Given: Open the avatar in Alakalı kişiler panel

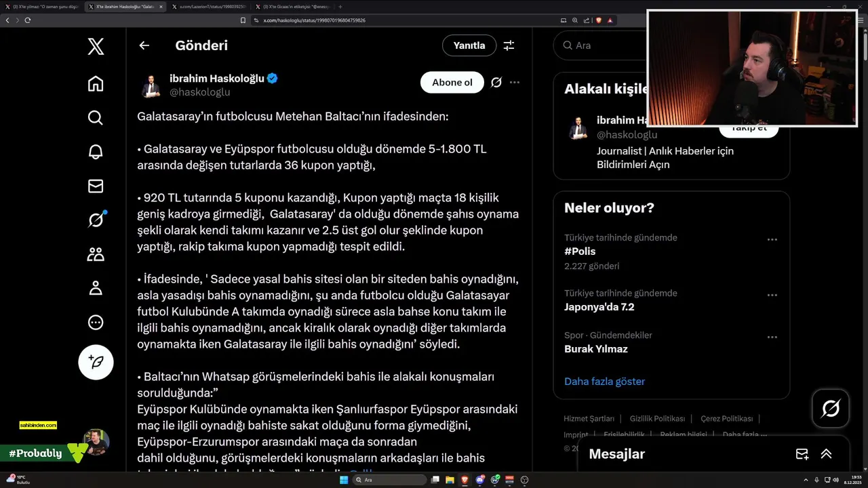Looking at the screenshot, I should coord(578,127).
